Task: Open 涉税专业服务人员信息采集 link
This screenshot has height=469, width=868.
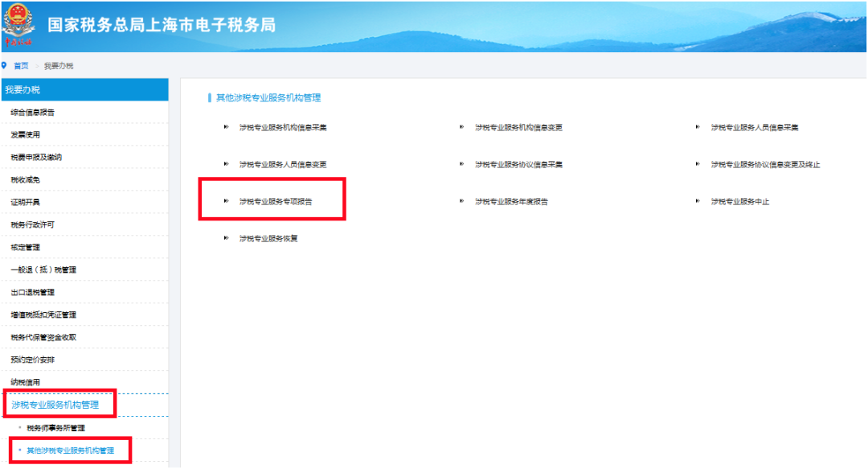Action: coord(755,127)
